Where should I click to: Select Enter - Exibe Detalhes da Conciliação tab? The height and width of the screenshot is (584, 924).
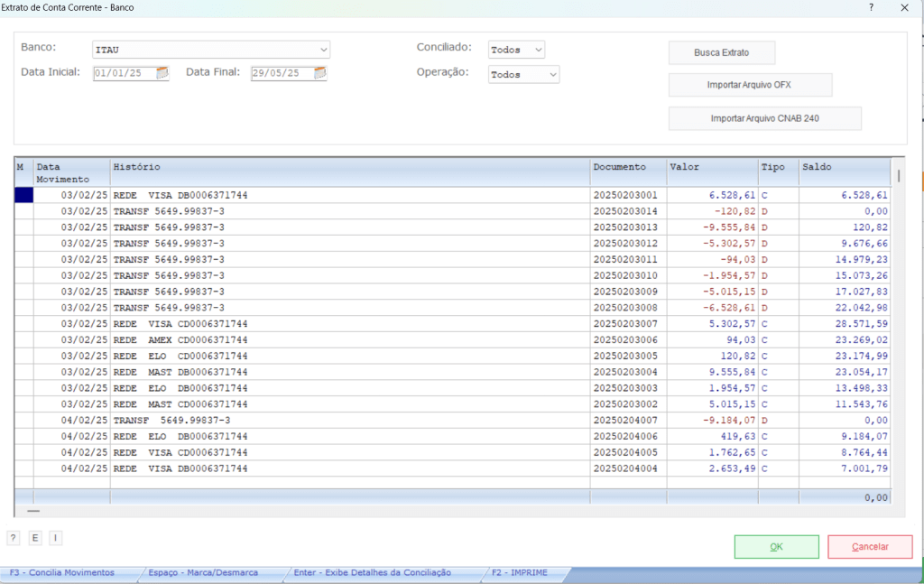pyautogui.click(x=372, y=573)
